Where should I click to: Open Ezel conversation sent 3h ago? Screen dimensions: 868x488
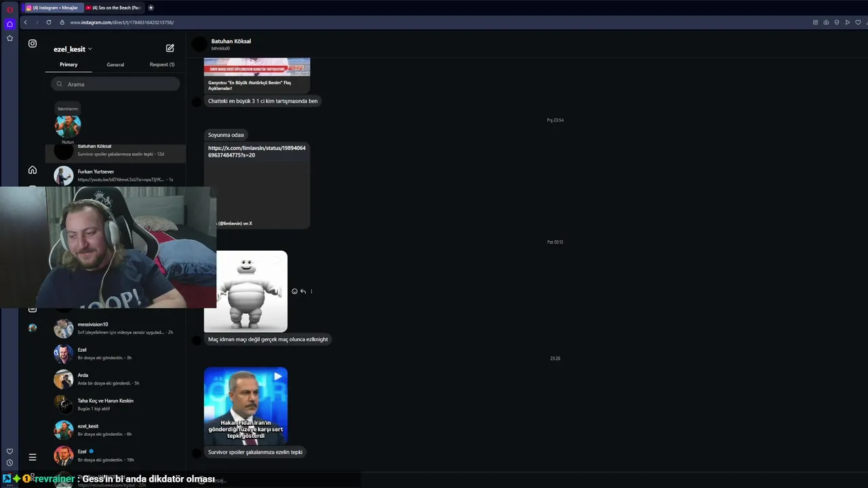115,354
